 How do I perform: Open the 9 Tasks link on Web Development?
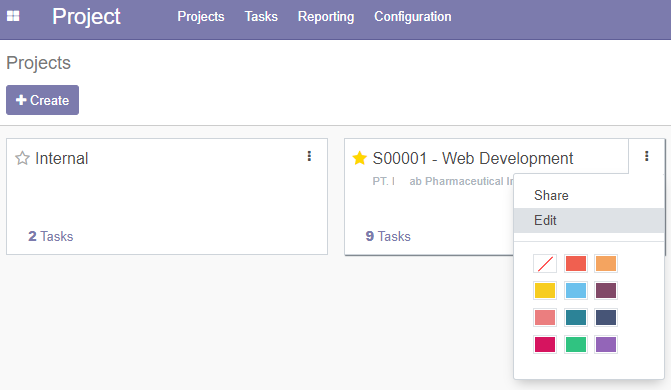click(388, 236)
